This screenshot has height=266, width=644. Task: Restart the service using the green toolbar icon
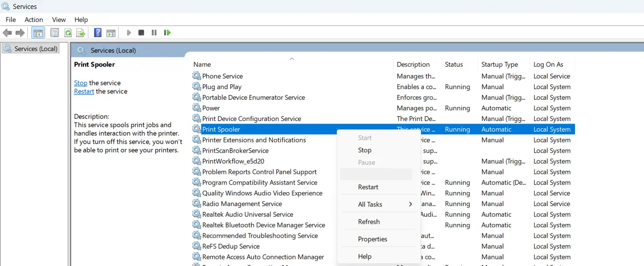point(167,32)
